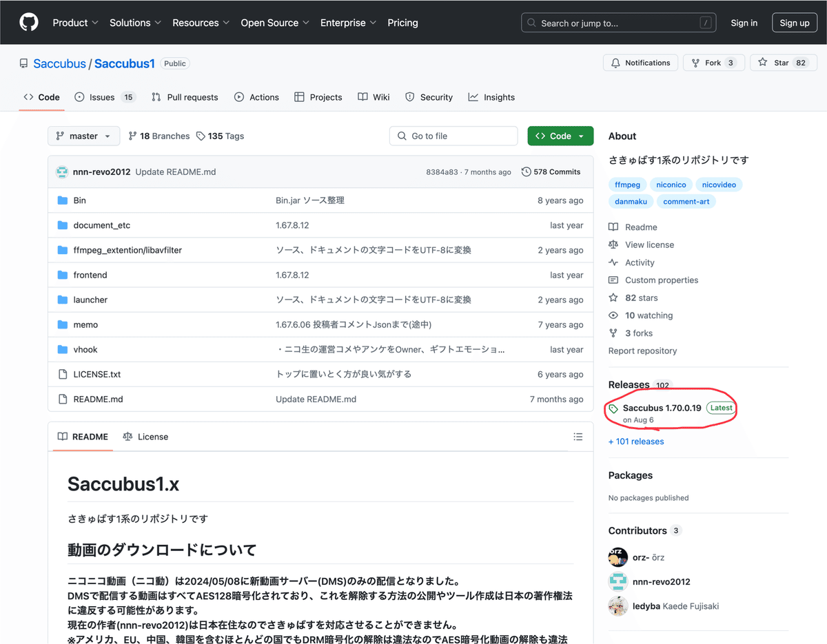Image resolution: width=827 pixels, height=644 pixels.
Task: Focus the Search or jump to field
Action: (619, 23)
